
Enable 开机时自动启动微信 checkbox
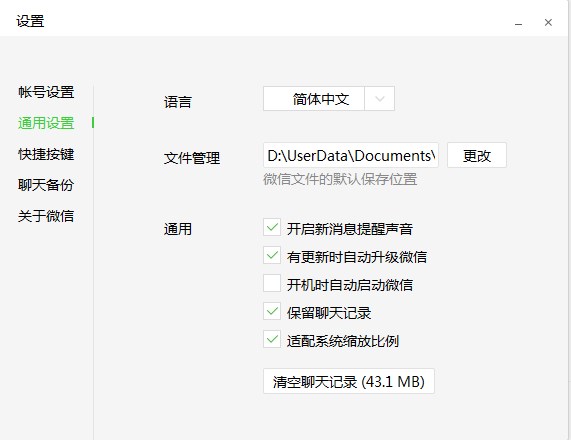click(272, 283)
